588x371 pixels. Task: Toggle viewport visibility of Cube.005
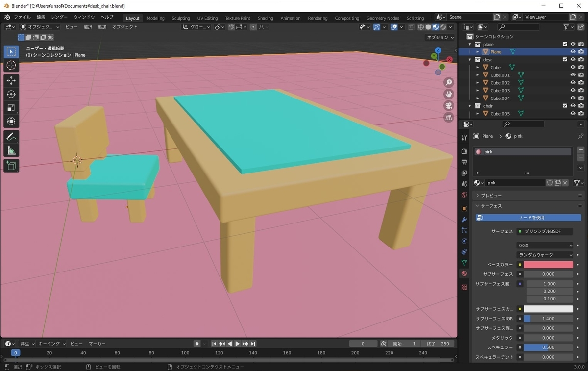pyautogui.click(x=573, y=114)
